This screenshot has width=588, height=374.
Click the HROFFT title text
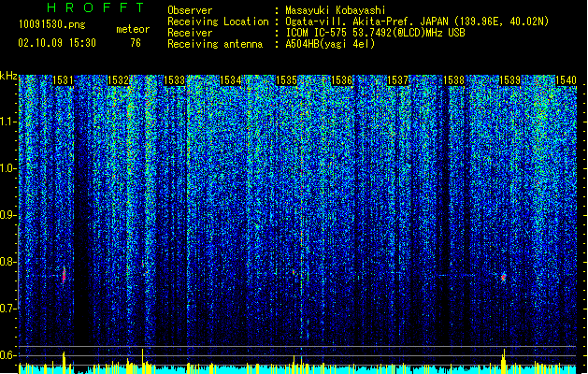pos(95,7)
